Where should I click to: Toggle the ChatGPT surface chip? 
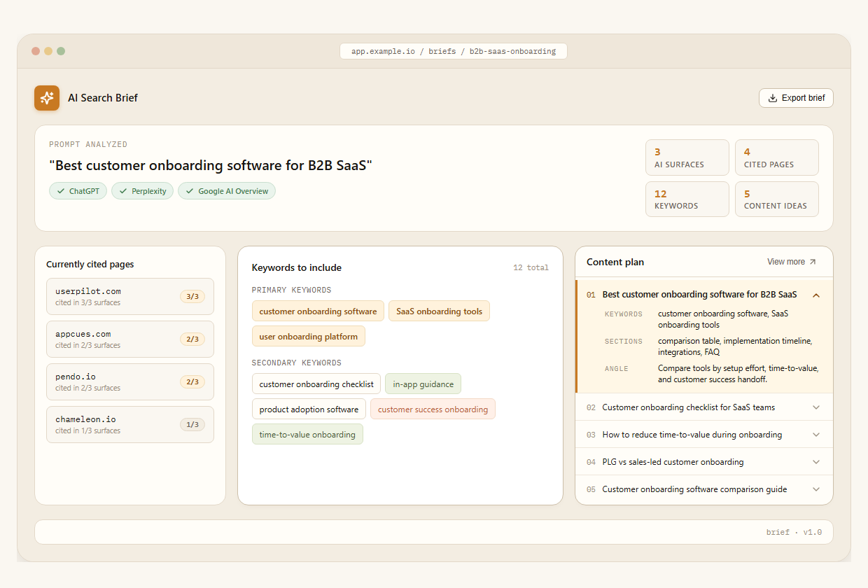coord(78,191)
